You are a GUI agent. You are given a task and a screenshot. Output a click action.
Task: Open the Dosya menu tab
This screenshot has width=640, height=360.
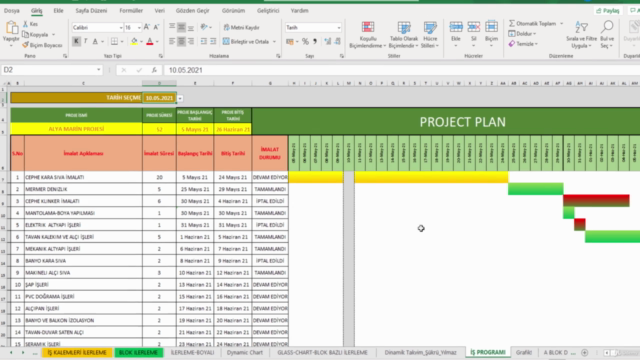click(x=12, y=11)
